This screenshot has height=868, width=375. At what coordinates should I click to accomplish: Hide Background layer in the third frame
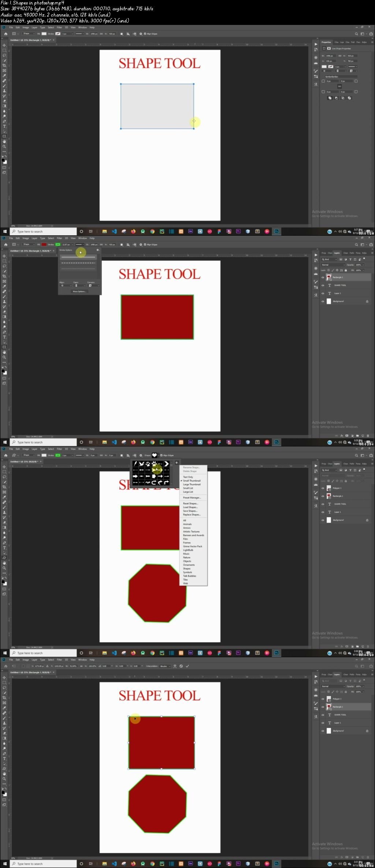point(323,520)
